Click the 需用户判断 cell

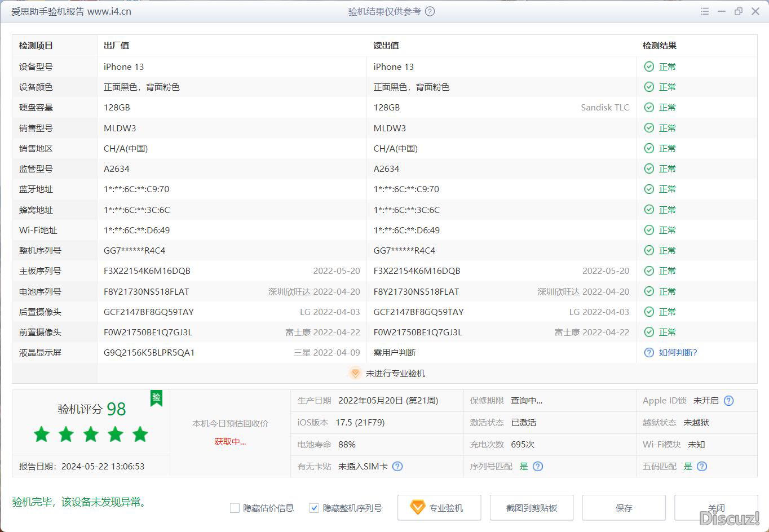coord(395,352)
